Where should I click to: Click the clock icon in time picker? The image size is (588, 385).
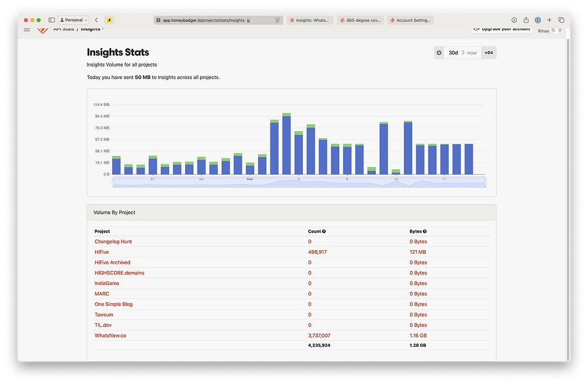pyautogui.click(x=439, y=52)
